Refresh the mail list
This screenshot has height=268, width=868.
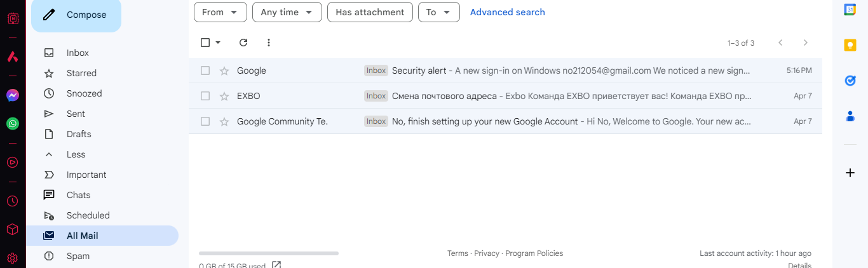243,43
